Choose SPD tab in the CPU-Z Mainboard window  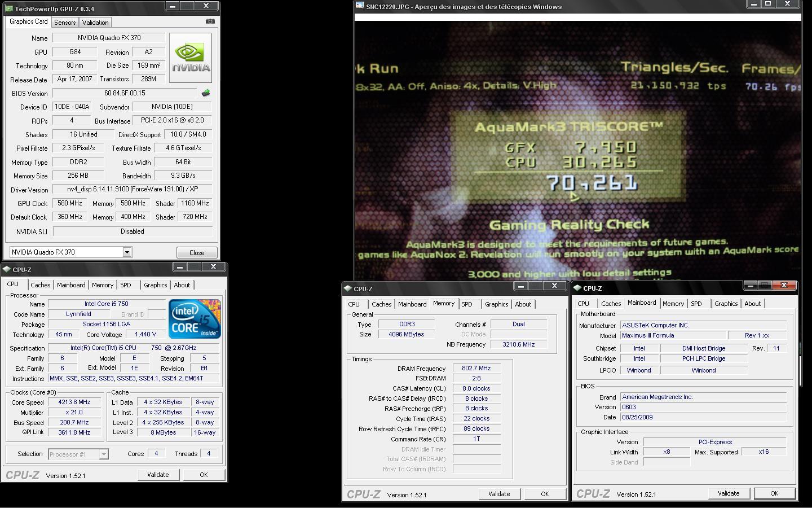pos(696,304)
